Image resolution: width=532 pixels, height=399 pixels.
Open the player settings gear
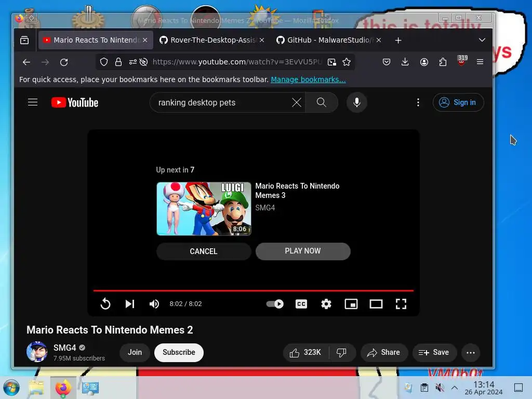pyautogui.click(x=326, y=303)
